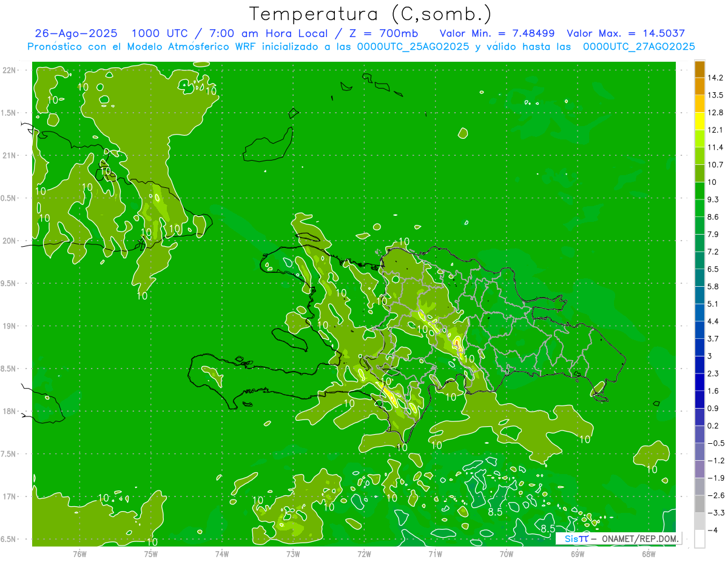This screenshot has height=562, width=728.
Task: Select the "11.4" legend value
Action: click(x=715, y=147)
